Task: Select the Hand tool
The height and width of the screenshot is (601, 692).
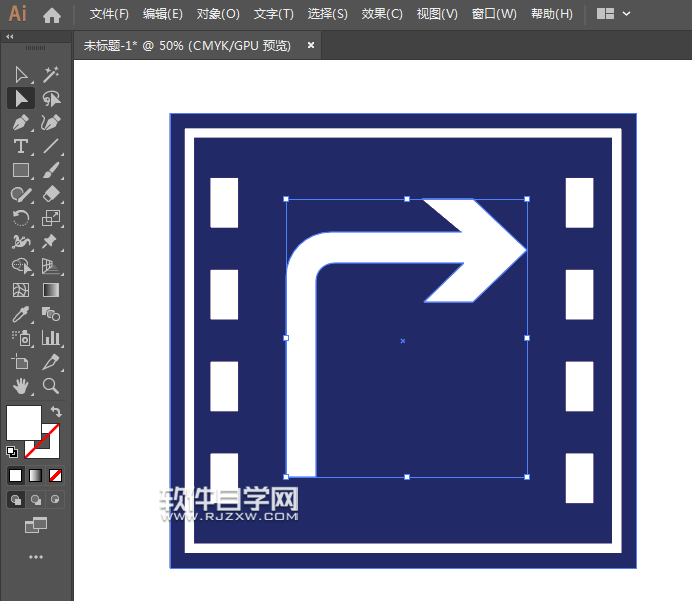Action: coord(21,386)
